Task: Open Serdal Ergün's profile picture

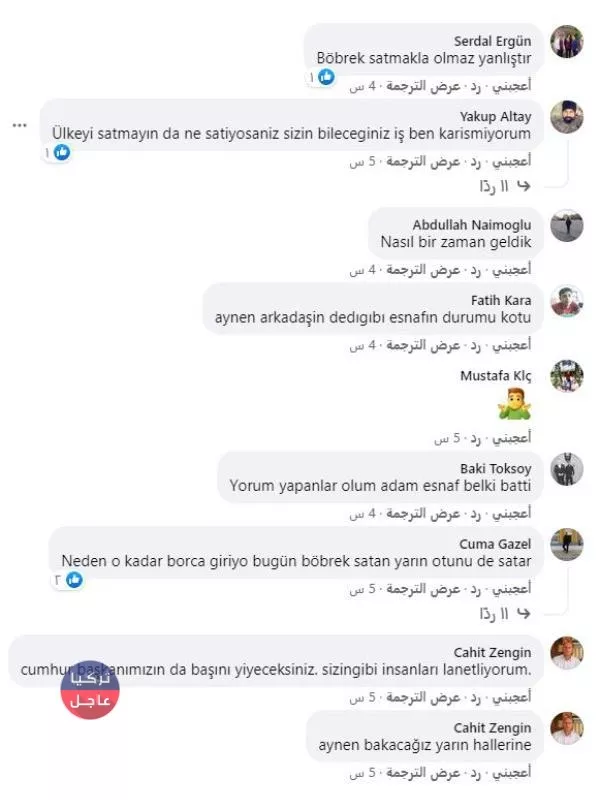Action: (566, 42)
